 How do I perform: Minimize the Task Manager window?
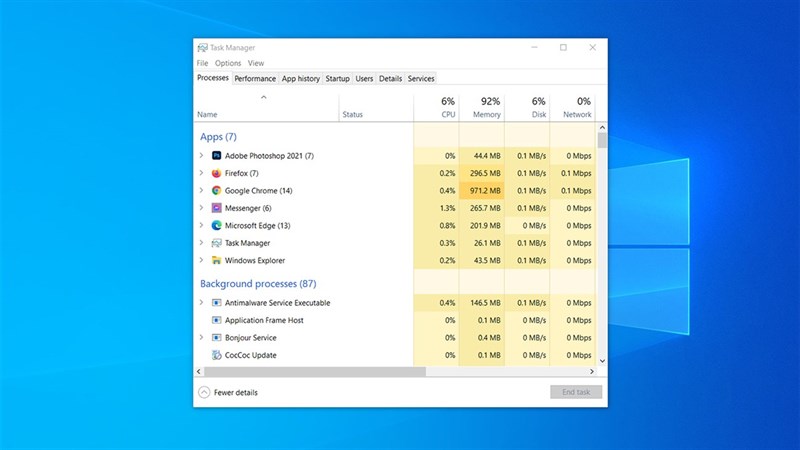pos(534,47)
